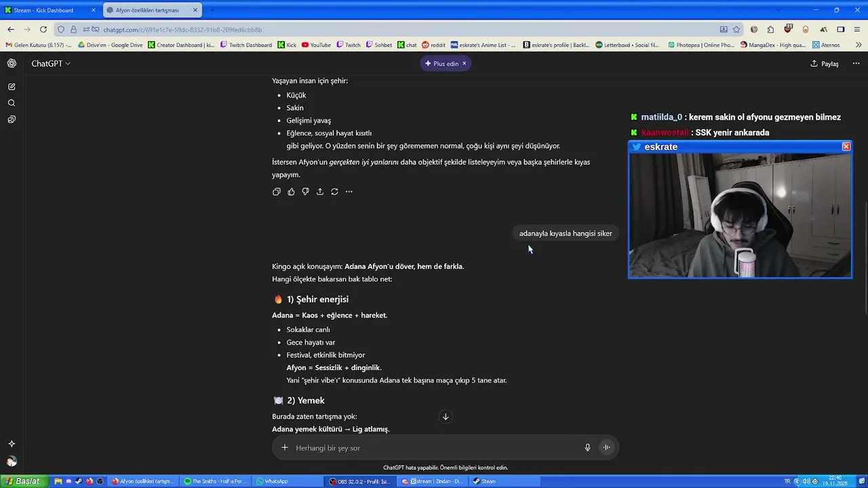
Task: Dismiss the Plus edin banner
Action: (x=464, y=64)
